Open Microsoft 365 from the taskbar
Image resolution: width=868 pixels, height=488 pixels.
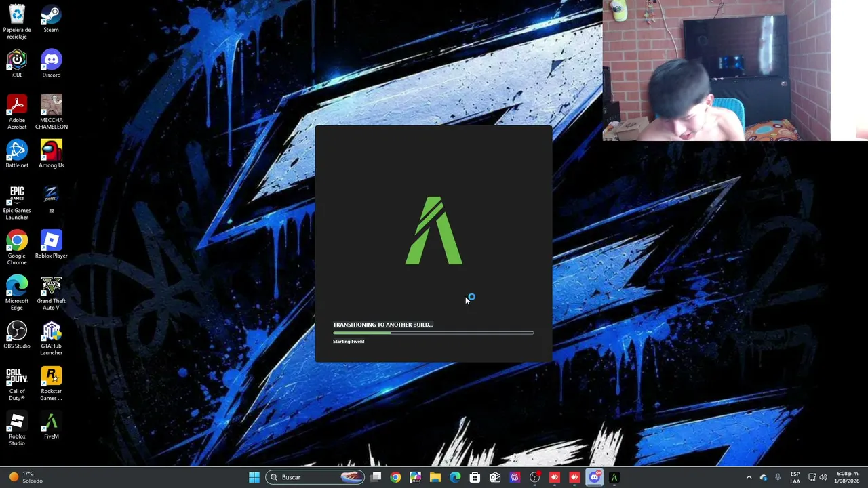[x=415, y=477]
